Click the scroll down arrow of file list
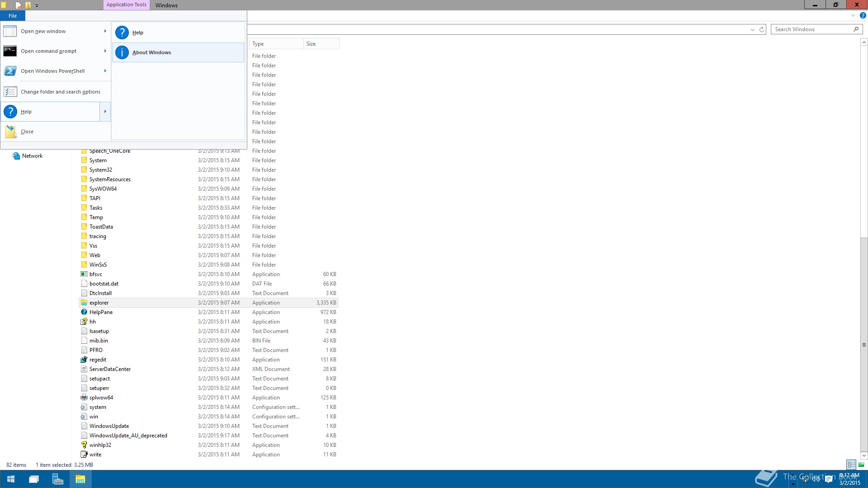 pyautogui.click(x=864, y=455)
